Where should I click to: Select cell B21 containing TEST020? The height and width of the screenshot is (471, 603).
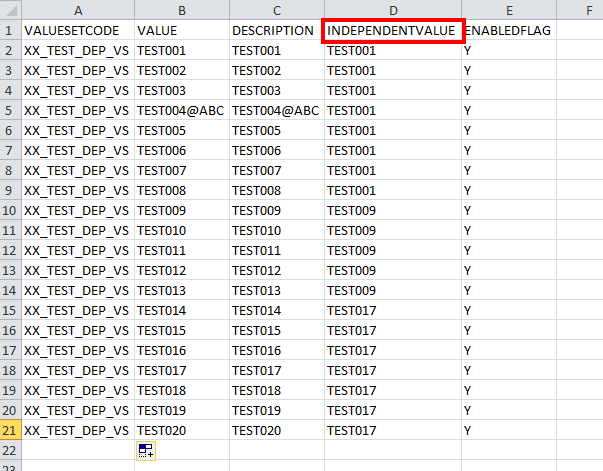pyautogui.click(x=182, y=430)
